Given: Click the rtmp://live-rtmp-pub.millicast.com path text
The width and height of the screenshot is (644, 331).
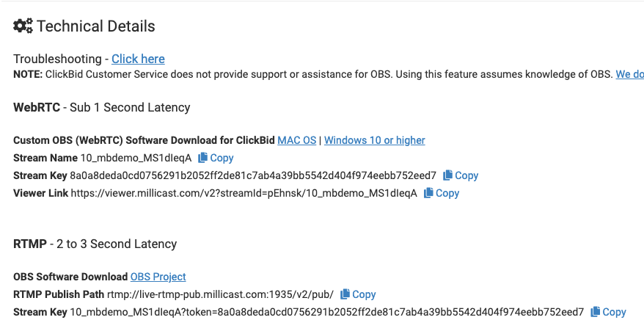Looking at the screenshot, I should (x=220, y=294).
